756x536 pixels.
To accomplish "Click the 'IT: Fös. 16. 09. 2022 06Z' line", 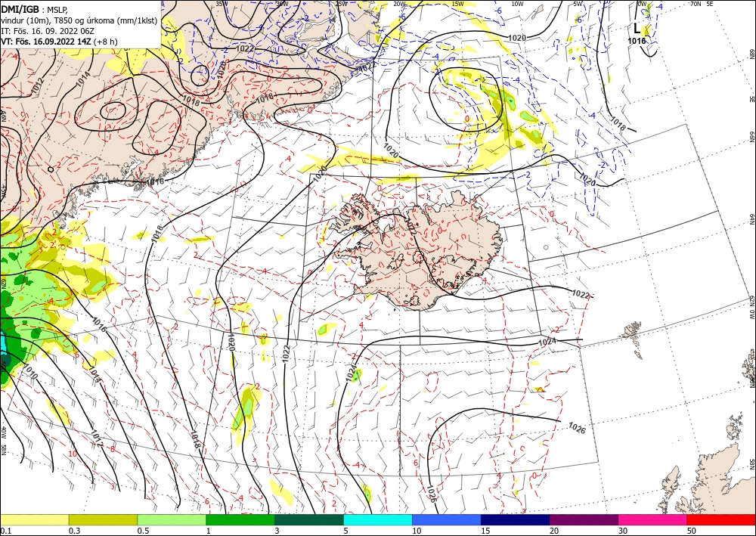I will [47, 31].
